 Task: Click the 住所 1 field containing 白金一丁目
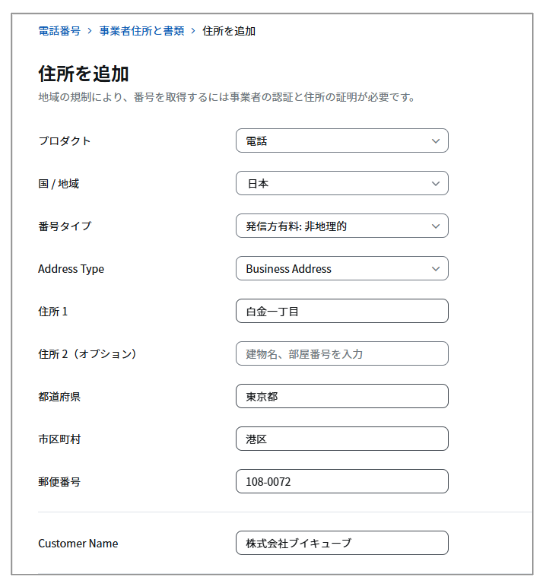342,311
